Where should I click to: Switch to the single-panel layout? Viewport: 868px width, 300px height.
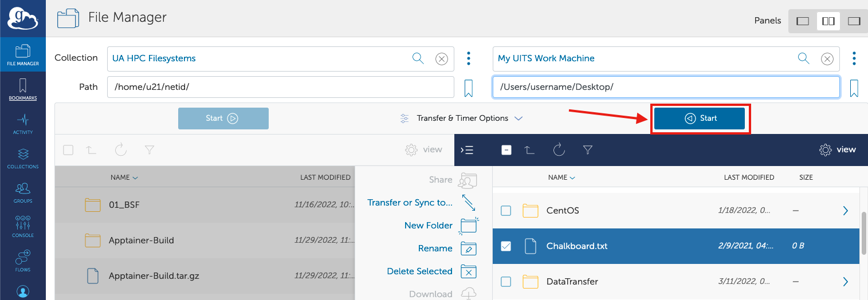pos(803,21)
